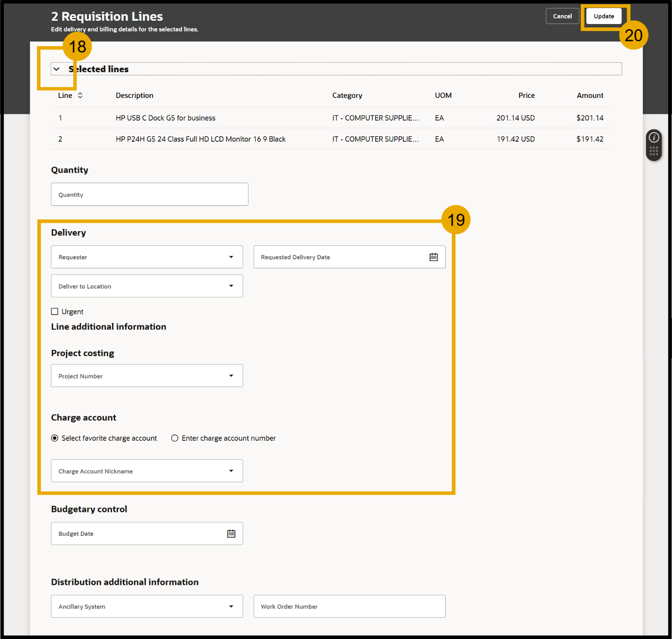Screen dimensions: 672x639
Task: Click the Work Order Number field
Action: tap(349, 606)
